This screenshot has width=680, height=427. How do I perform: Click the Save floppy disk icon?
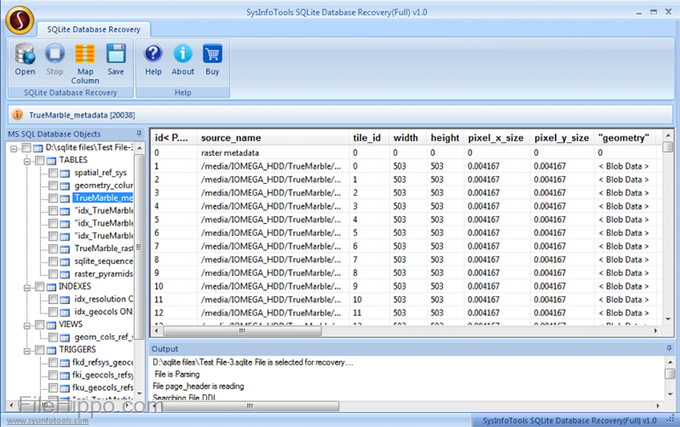point(116,55)
